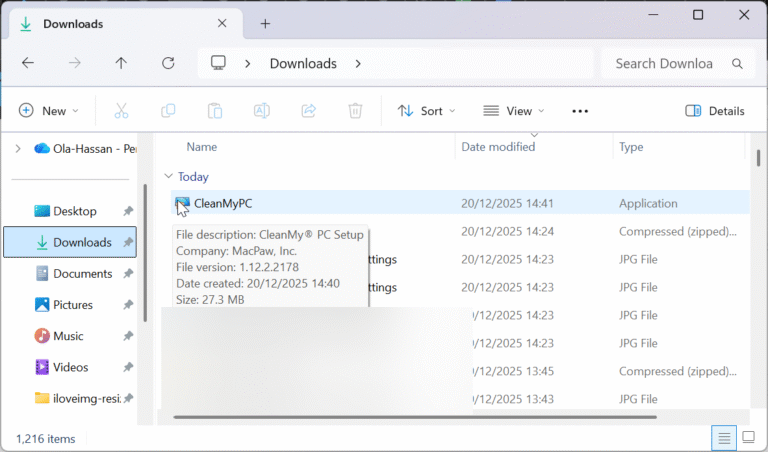Screen dimensions: 768x452
Task: Close the Downloads tab
Action: click(x=222, y=24)
